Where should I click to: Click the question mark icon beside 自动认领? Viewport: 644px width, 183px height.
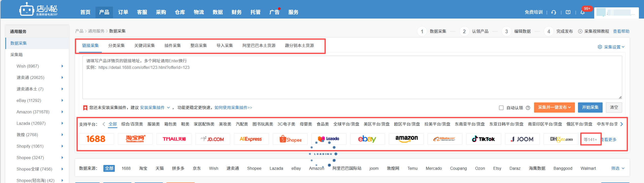pyautogui.click(x=528, y=108)
